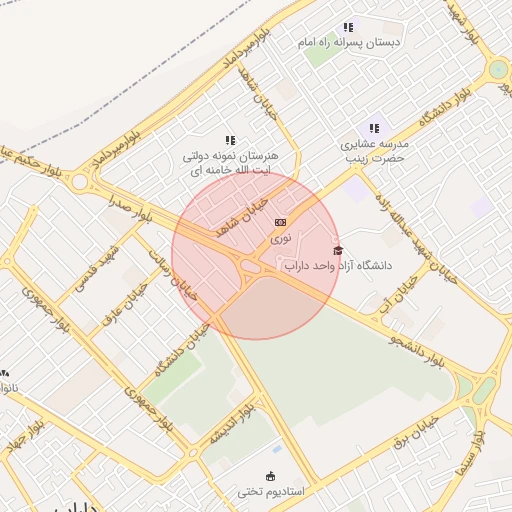This screenshot has width=512, height=512.
Task: Select the graduation cap icon of دانشگاه آزاد
Action: (x=338, y=250)
